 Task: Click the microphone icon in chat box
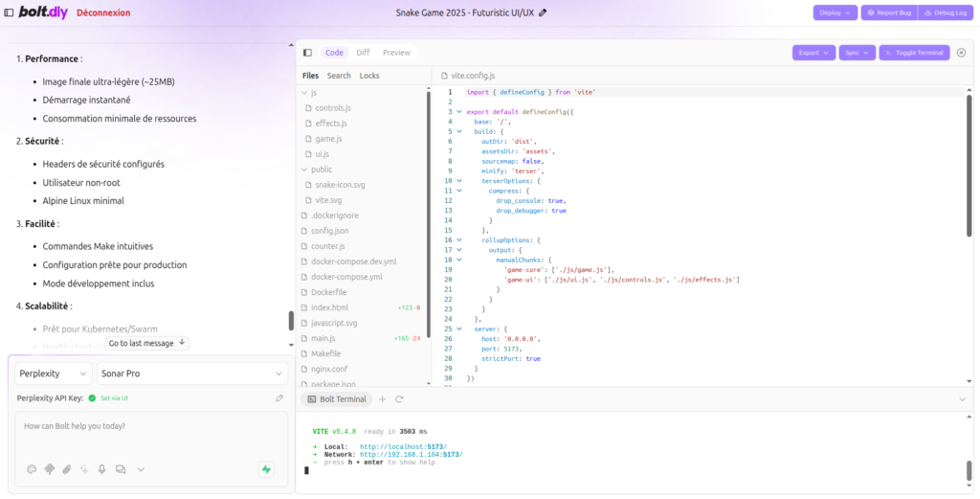pyautogui.click(x=102, y=469)
